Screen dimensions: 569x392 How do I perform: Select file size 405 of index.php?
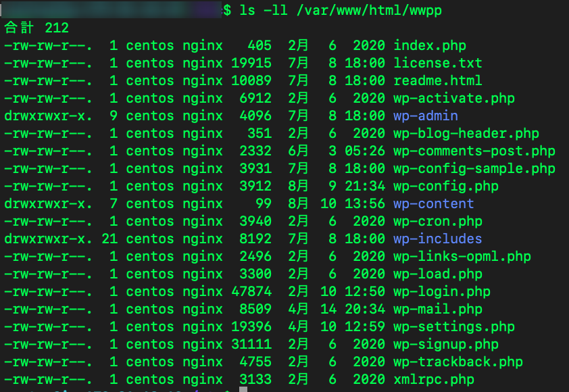[259, 46]
